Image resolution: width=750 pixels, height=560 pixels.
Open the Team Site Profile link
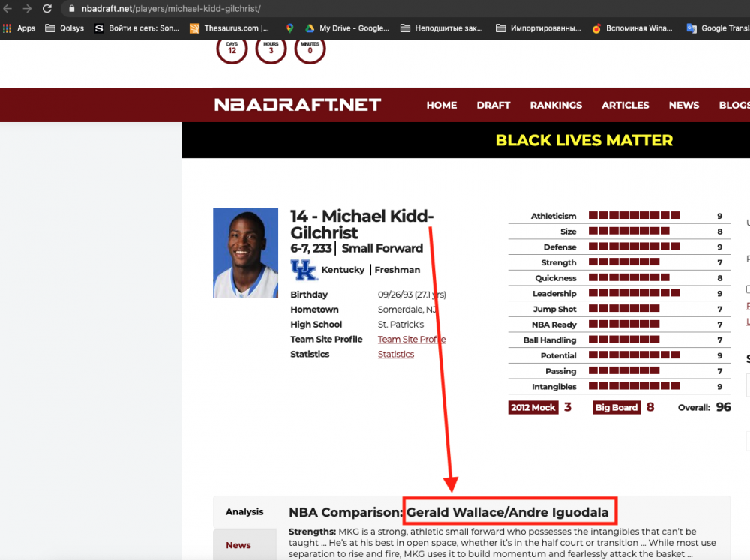(411, 339)
